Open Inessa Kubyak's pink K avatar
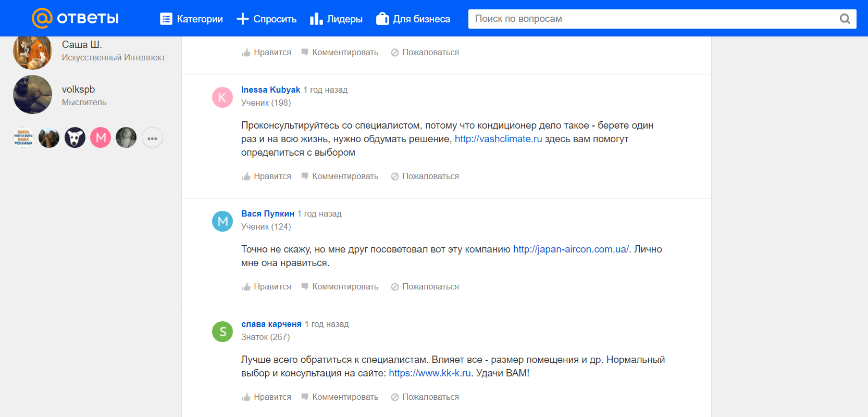 click(x=222, y=97)
